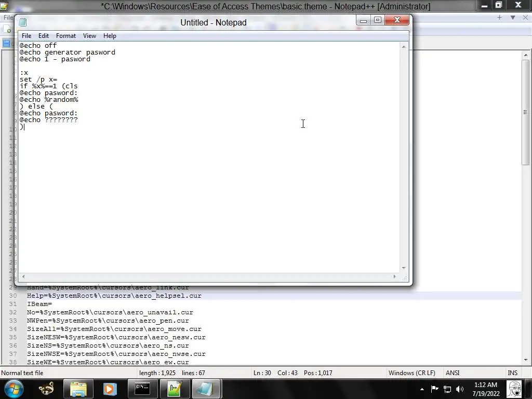
Task: Show hidden system tray icons arrow
Action: pyautogui.click(x=422, y=389)
